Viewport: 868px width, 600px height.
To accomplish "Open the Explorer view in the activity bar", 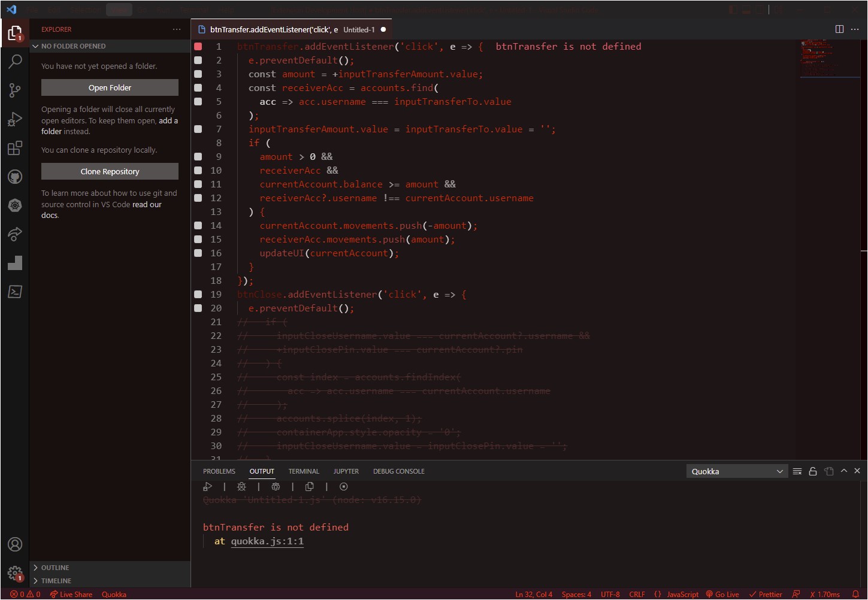I will coord(15,33).
